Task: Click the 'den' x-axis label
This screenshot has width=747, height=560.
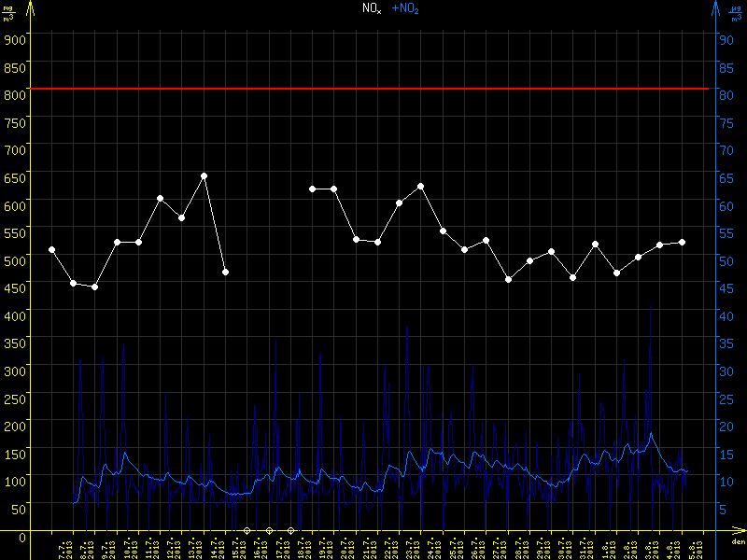Action: tap(737, 542)
